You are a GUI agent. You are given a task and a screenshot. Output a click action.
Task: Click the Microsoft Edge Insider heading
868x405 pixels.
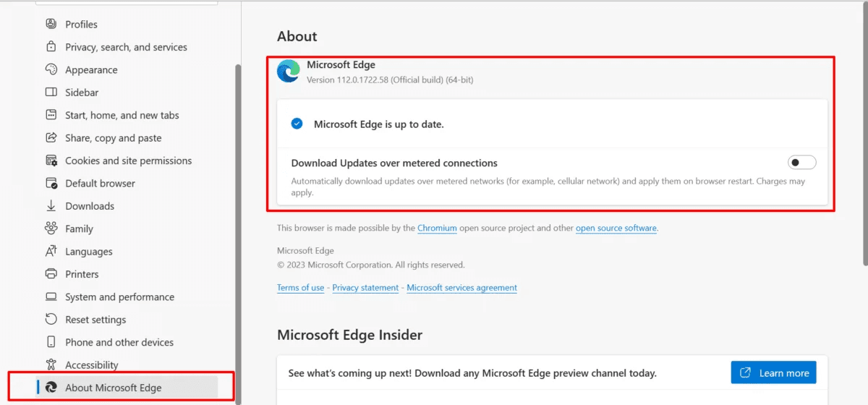(349, 335)
